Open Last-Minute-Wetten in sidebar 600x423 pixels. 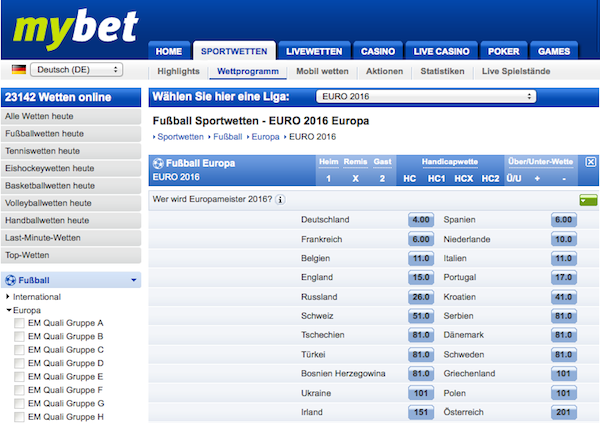[71, 238]
